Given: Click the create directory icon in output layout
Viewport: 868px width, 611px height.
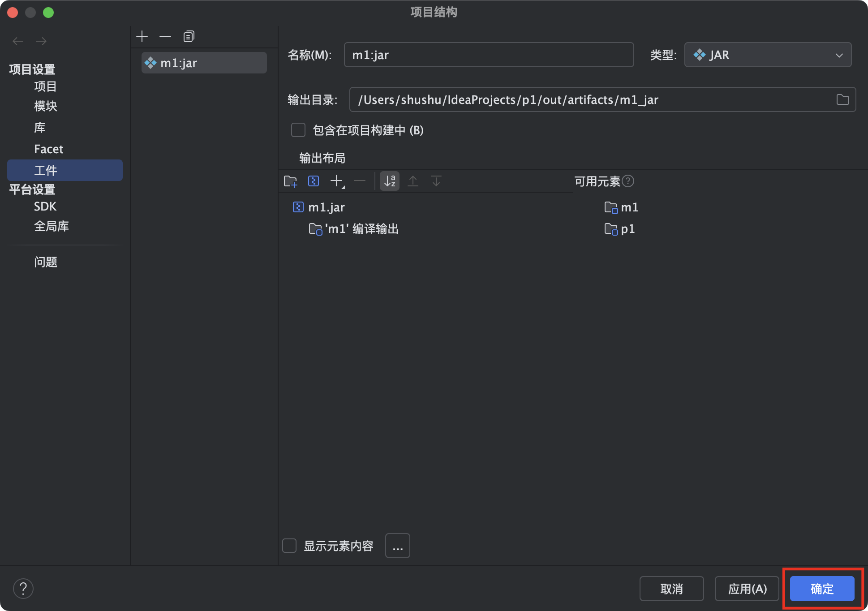Looking at the screenshot, I should point(290,181).
